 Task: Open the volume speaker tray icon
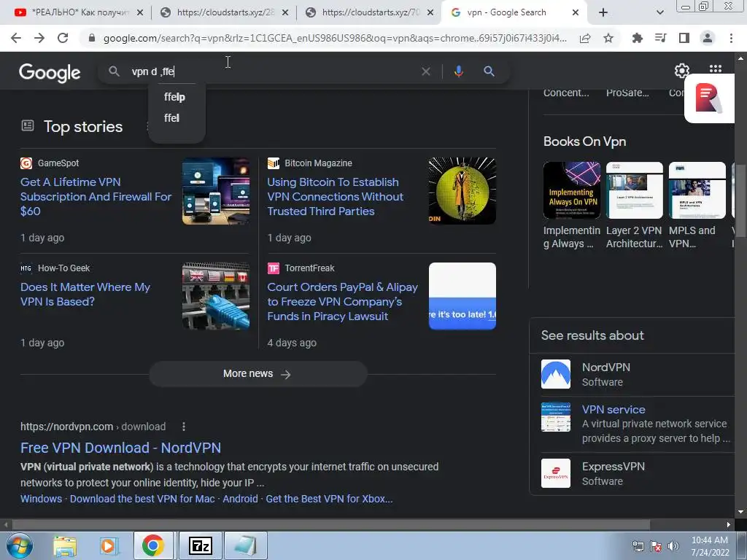[x=673, y=546]
